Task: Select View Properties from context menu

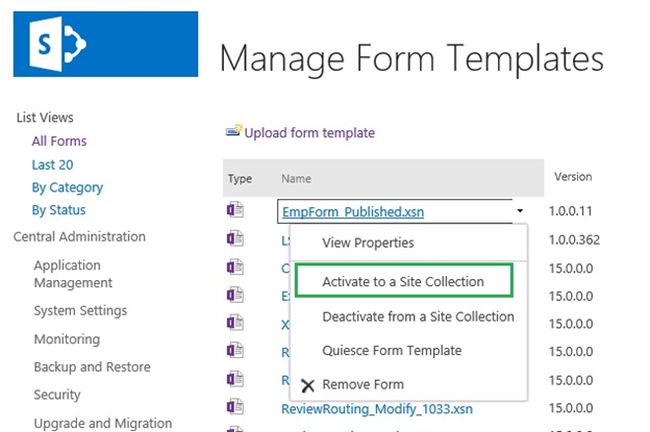Action: pyautogui.click(x=367, y=242)
